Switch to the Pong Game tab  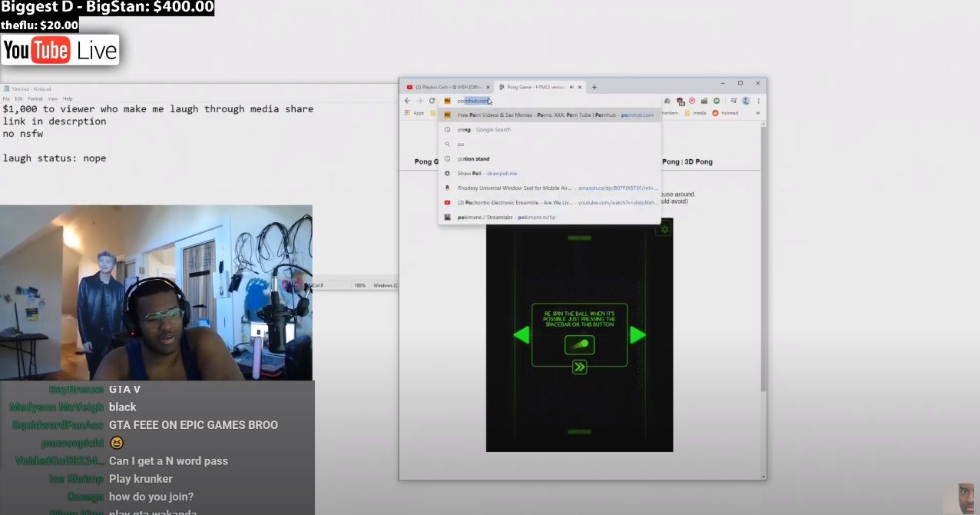coord(540,87)
